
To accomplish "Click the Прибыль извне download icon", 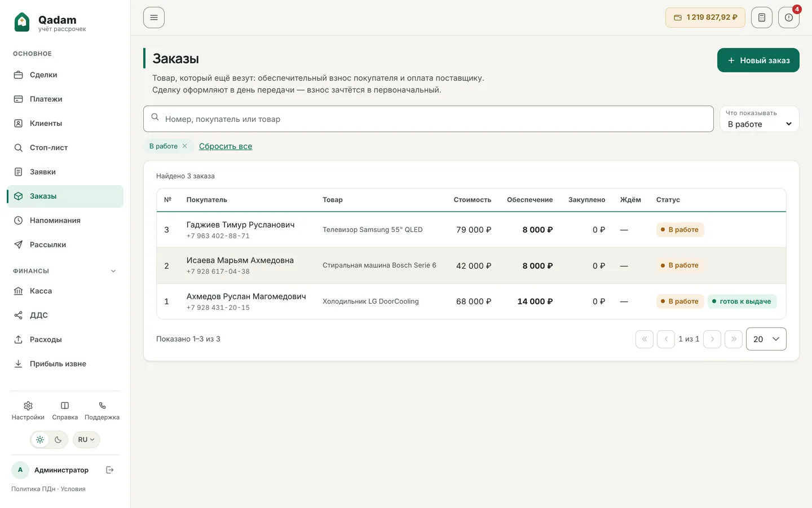I will [x=18, y=364].
